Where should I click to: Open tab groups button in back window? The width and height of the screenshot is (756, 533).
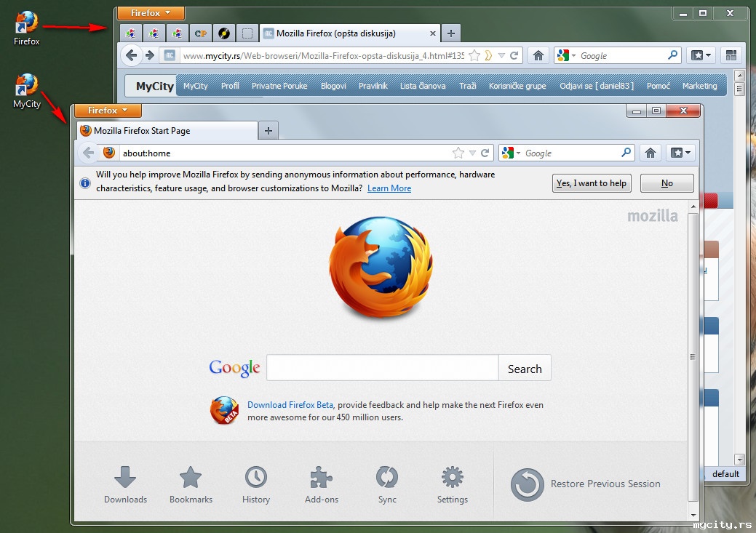pos(731,55)
